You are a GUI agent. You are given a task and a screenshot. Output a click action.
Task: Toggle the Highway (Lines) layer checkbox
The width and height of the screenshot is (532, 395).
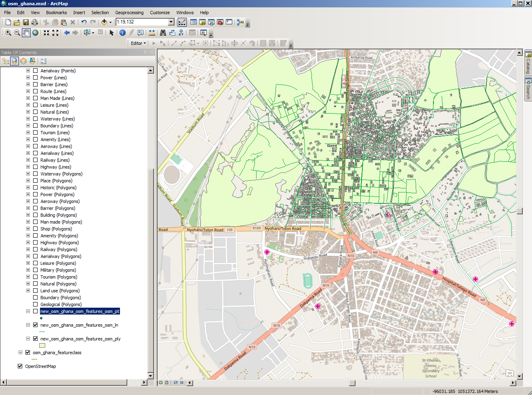(x=36, y=167)
